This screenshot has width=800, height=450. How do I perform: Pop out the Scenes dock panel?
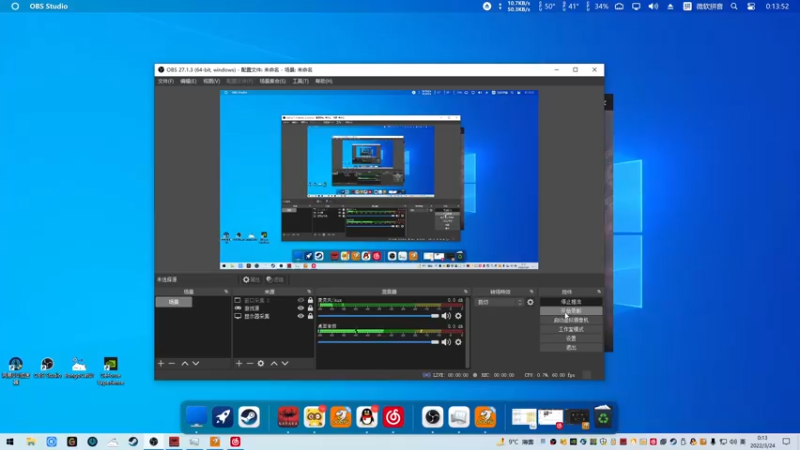click(226, 292)
